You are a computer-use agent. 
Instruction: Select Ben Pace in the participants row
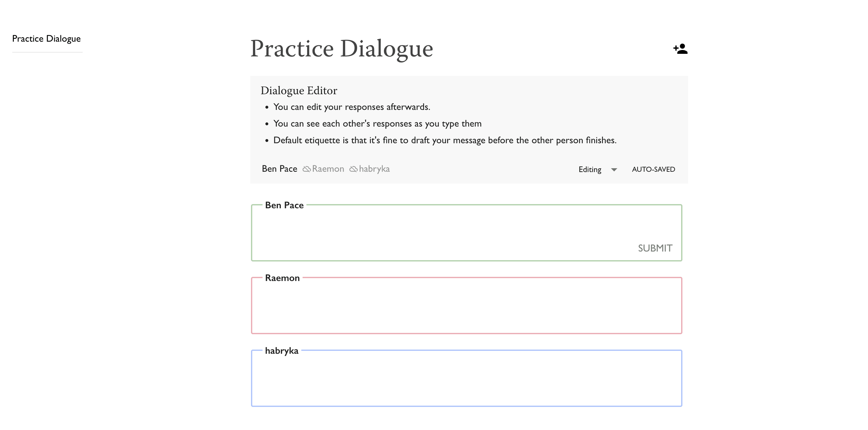tap(279, 169)
